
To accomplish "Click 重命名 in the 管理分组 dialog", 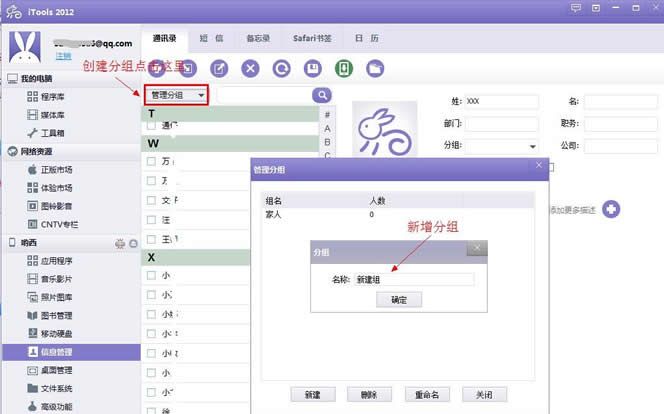I will tap(427, 395).
